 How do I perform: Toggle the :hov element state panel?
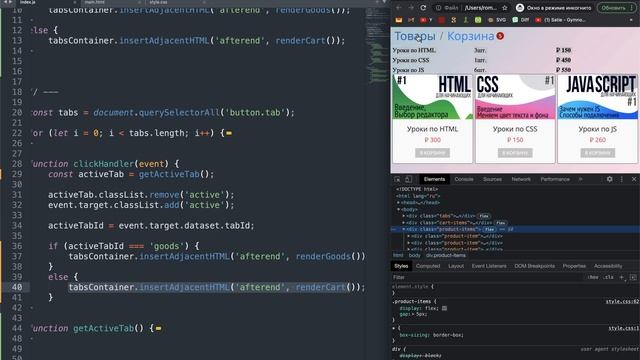(593, 278)
